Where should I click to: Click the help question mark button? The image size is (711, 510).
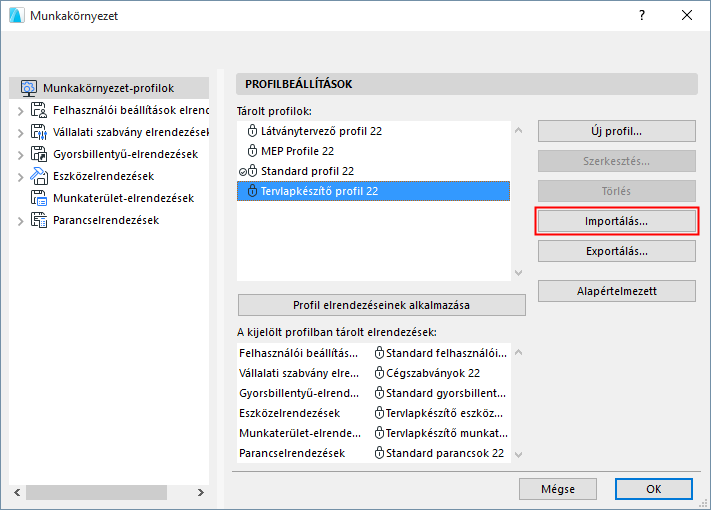click(642, 15)
